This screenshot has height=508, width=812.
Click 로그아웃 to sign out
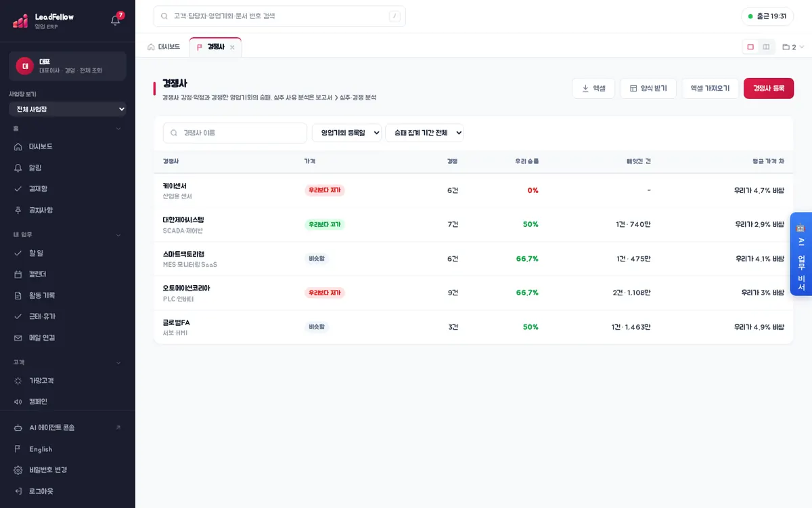68,491
